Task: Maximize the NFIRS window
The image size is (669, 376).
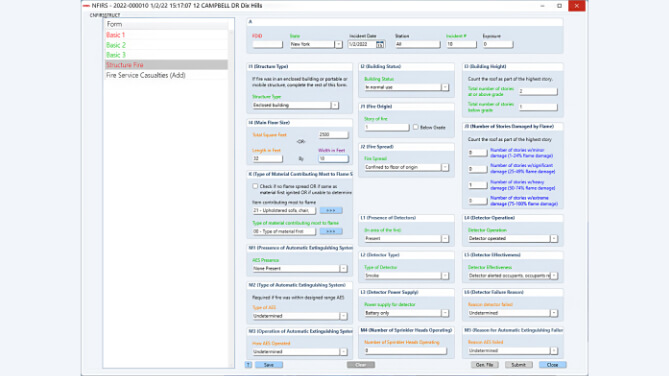Action: (x=559, y=6)
